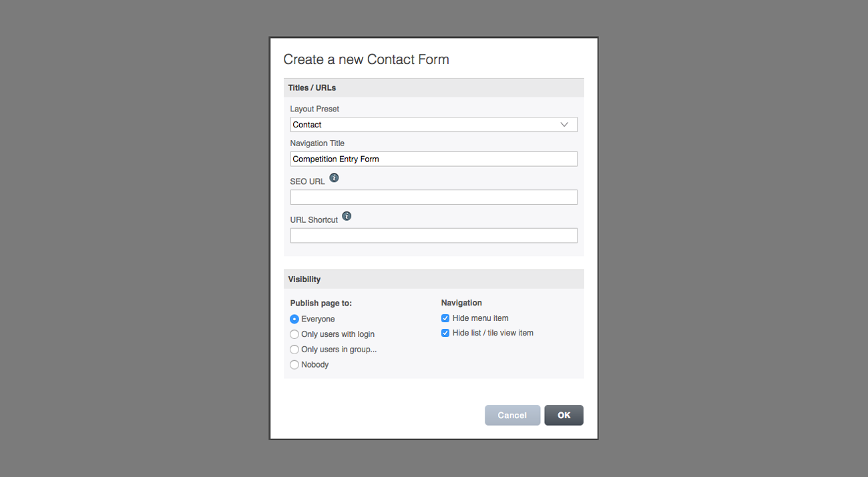
Task: Open the Layout Preset dropdown
Action: click(x=433, y=125)
